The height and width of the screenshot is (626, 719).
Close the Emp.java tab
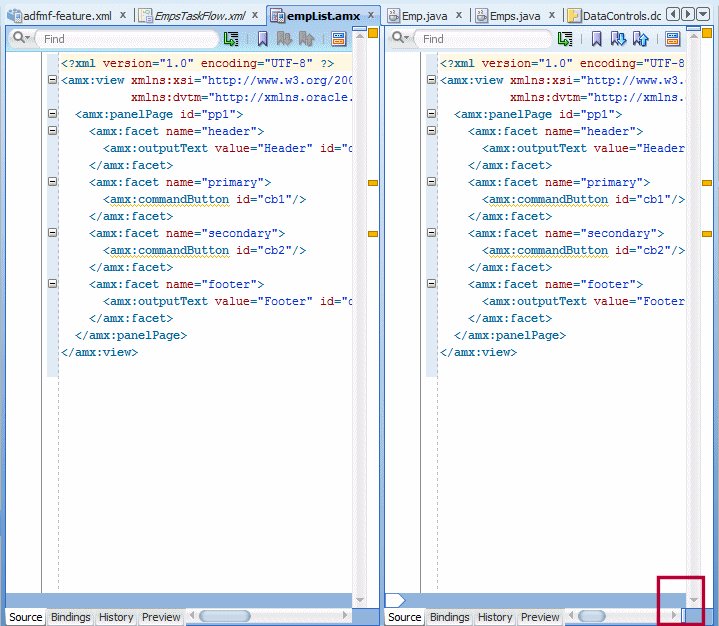(459, 15)
